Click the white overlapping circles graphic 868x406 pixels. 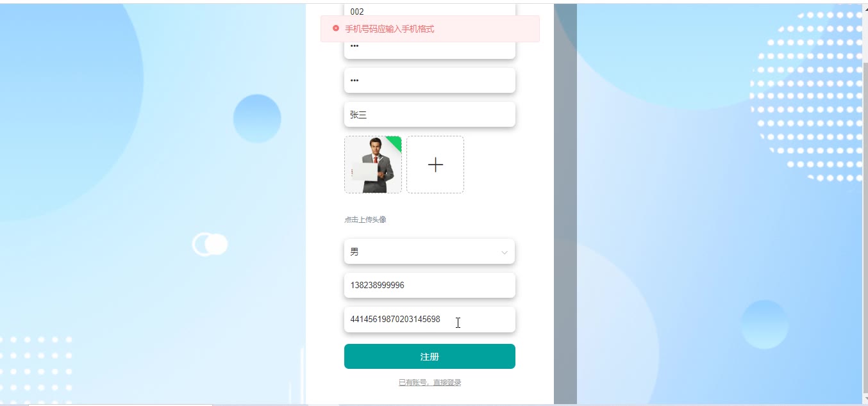[x=210, y=244]
